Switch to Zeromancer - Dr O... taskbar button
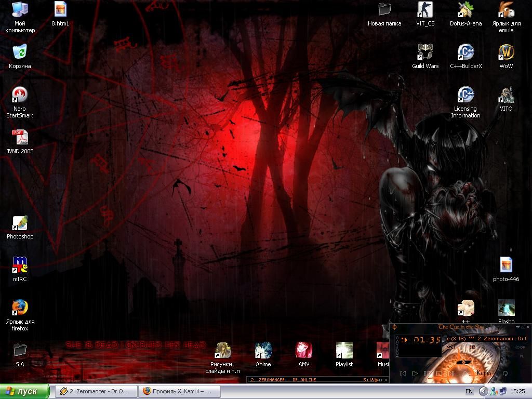 coord(96,392)
